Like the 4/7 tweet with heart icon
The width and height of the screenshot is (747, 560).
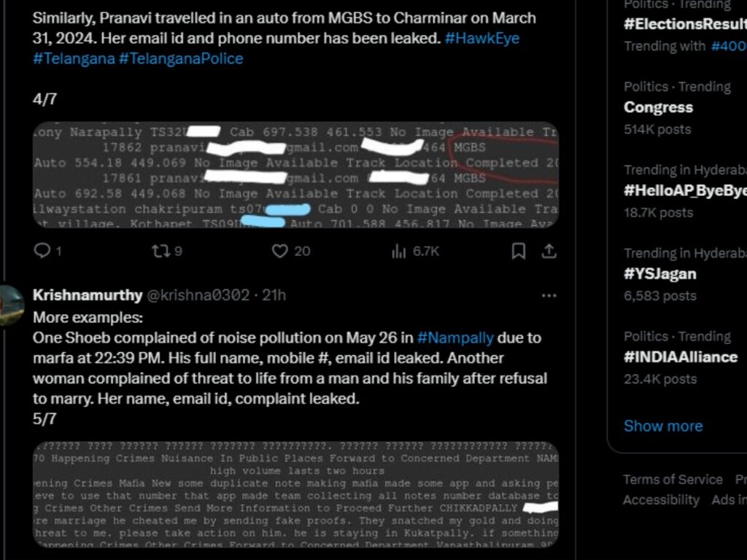point(280,251)
